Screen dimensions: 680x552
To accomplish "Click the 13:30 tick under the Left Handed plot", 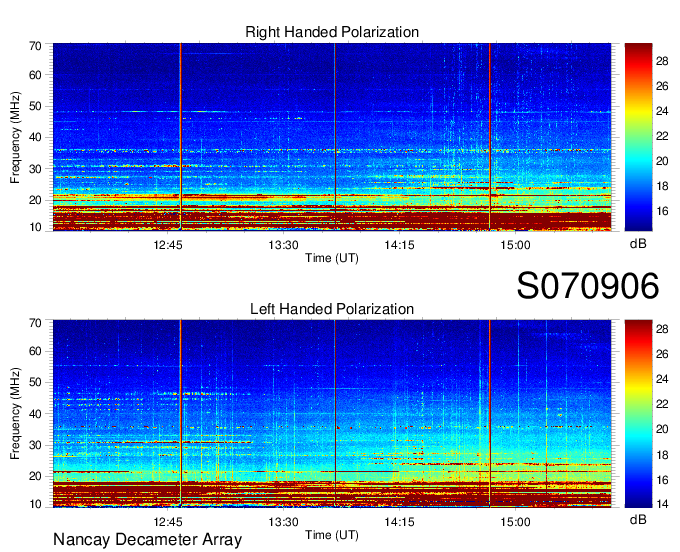I will (x=283, y=522).
